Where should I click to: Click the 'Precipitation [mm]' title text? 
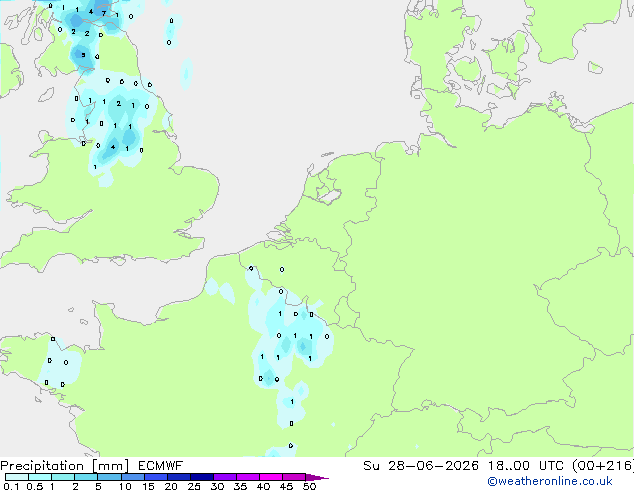click(x=65, y=466)
